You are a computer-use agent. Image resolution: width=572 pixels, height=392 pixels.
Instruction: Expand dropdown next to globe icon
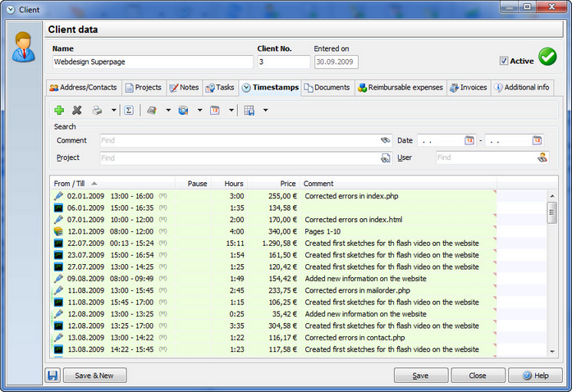click(200, 110)
